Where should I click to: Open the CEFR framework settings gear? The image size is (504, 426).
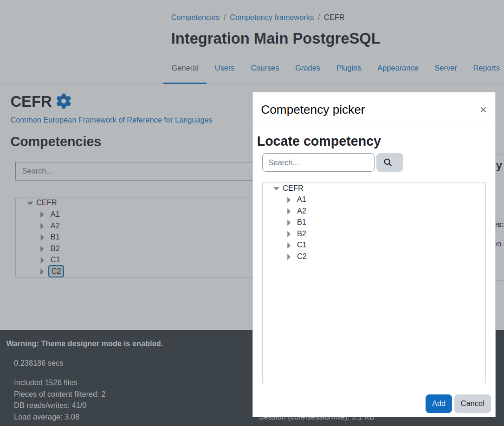pyautogui.click(x=64, y=101)
